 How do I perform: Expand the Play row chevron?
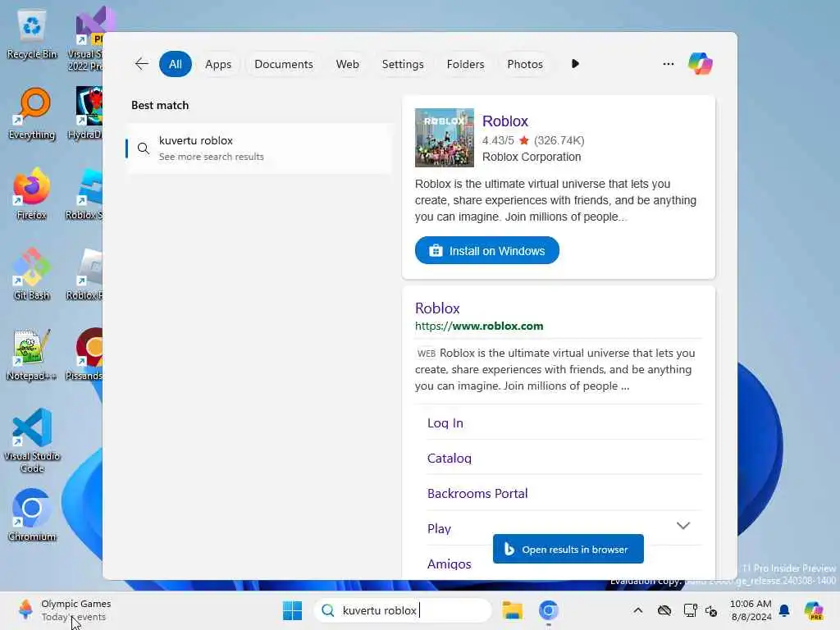point(682,526)
